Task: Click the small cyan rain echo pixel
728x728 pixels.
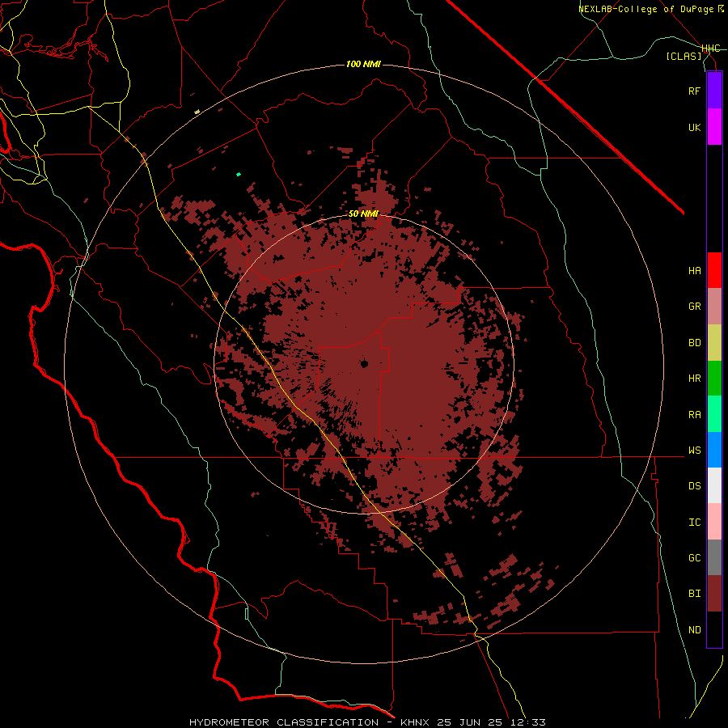Action: point(239,174)
